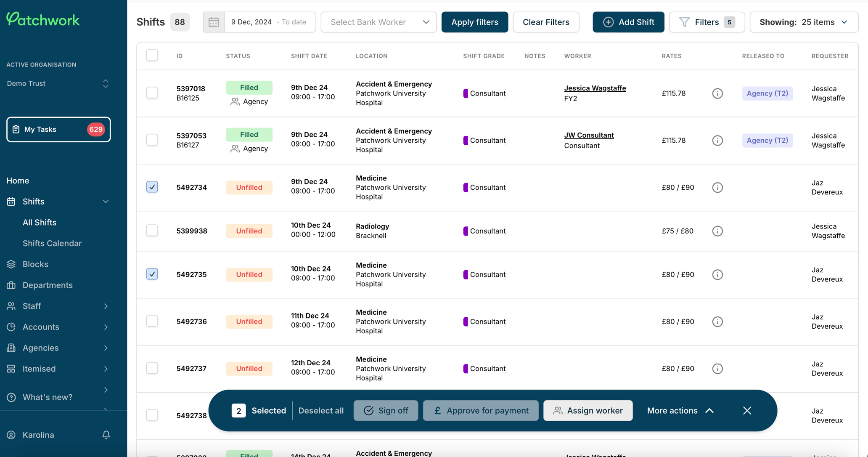The height and width of the screenshot is (457, 868).
Task: Expand the Showing 25 items dropdown
Action: coord(804,22)
